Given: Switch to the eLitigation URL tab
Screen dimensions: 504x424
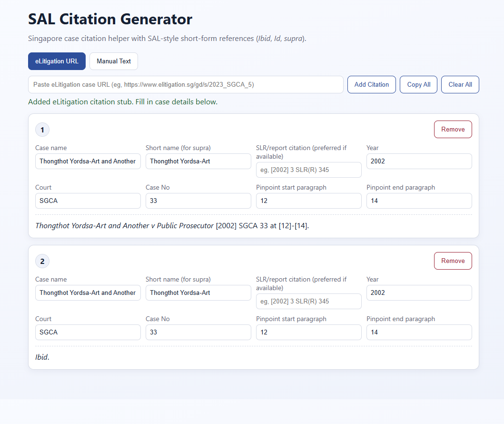Looking at the screenshot, I should pyautogui.click(x=57, y=61).
